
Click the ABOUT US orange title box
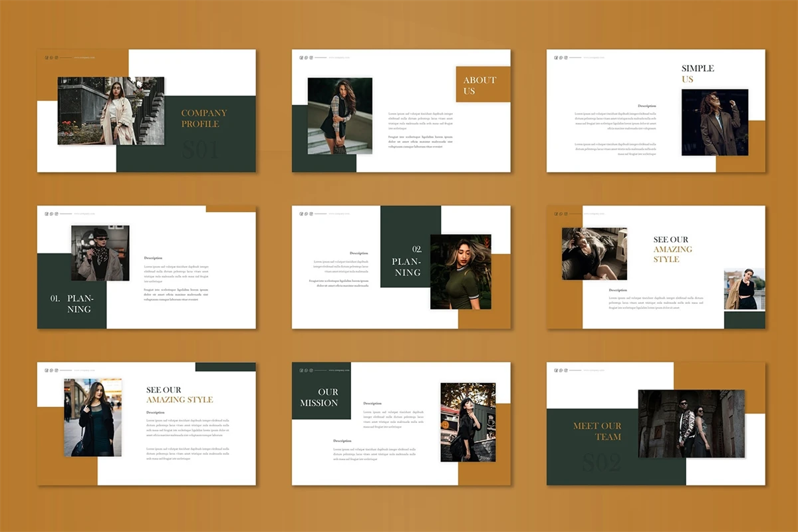[x=483, y=84]
